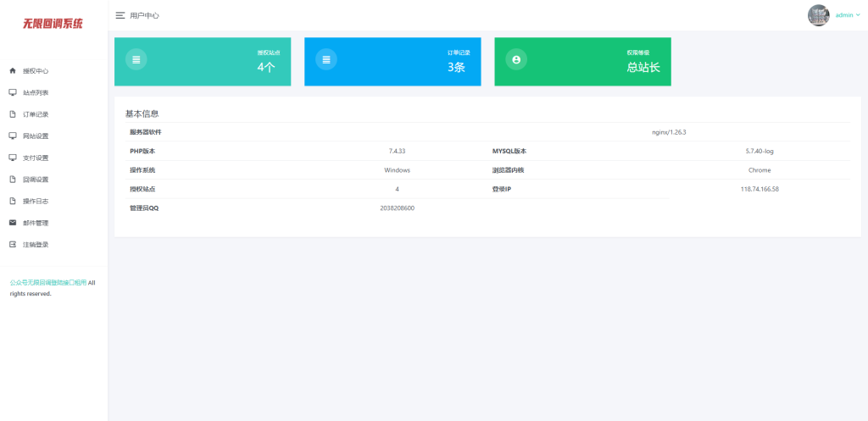Click the teal 4个 authorized sites card
Screen dimensions: 868x421
pos(203,62)
